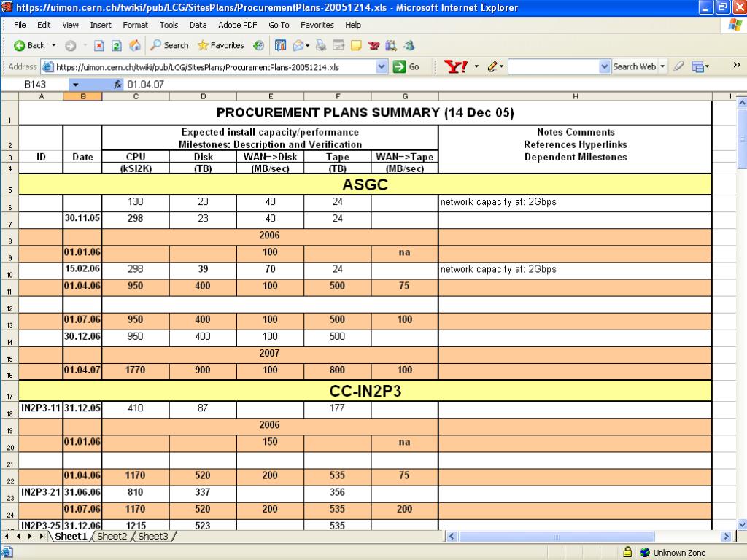747x560 pixels.
Task: Expand the Mail icon dropdown arrow
Action: (x=308, y=46)
